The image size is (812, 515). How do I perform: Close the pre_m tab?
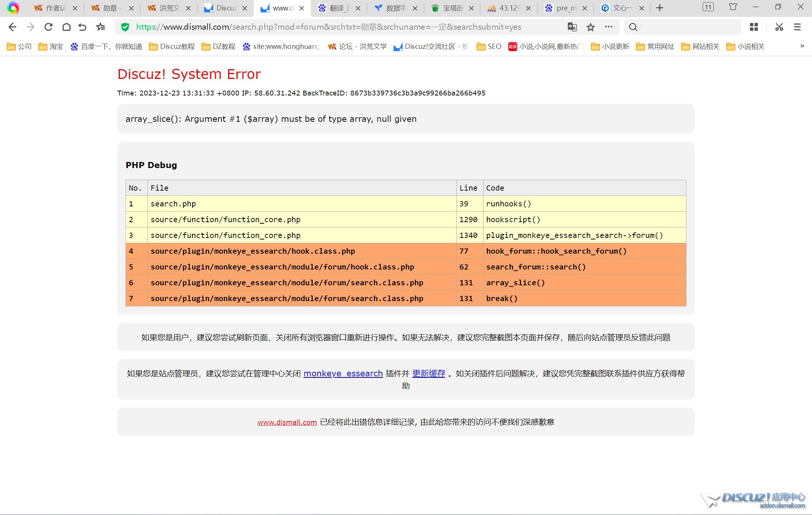[585, 8]
